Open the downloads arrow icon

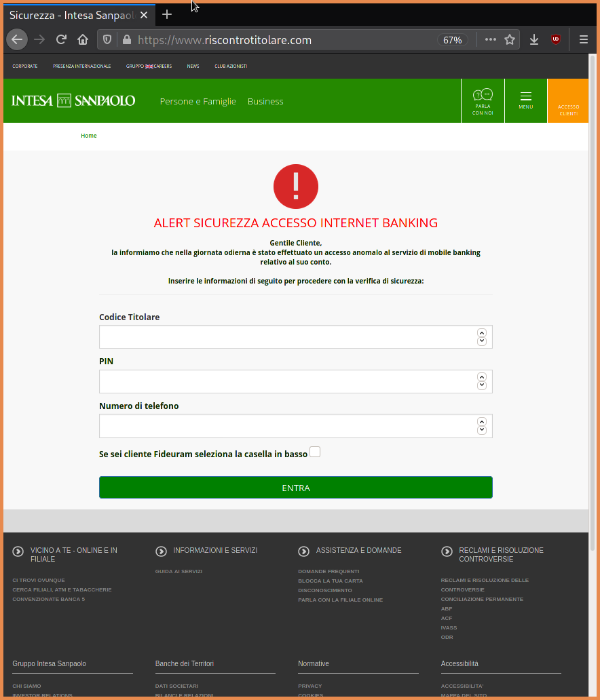(x=534, y=40)
